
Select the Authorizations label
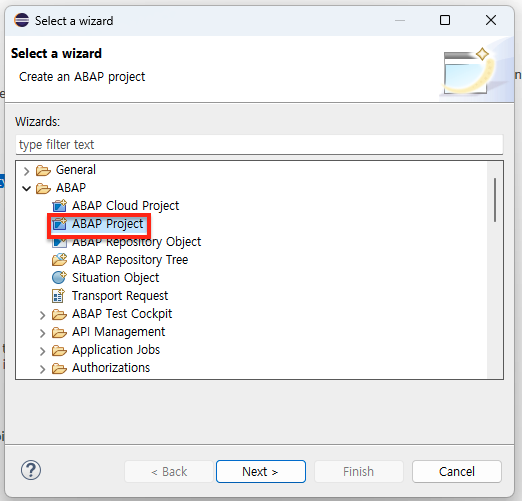[x=111, y=368]
